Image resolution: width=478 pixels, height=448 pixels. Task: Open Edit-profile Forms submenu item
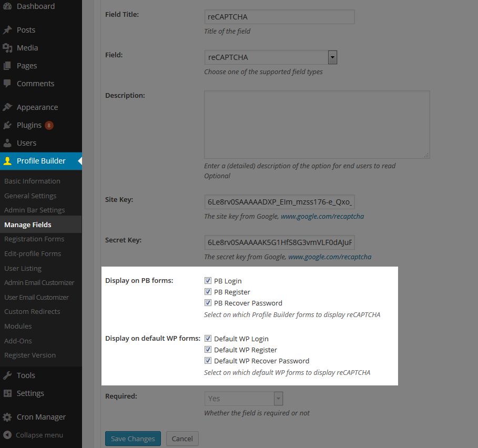(x=33, y=253)
